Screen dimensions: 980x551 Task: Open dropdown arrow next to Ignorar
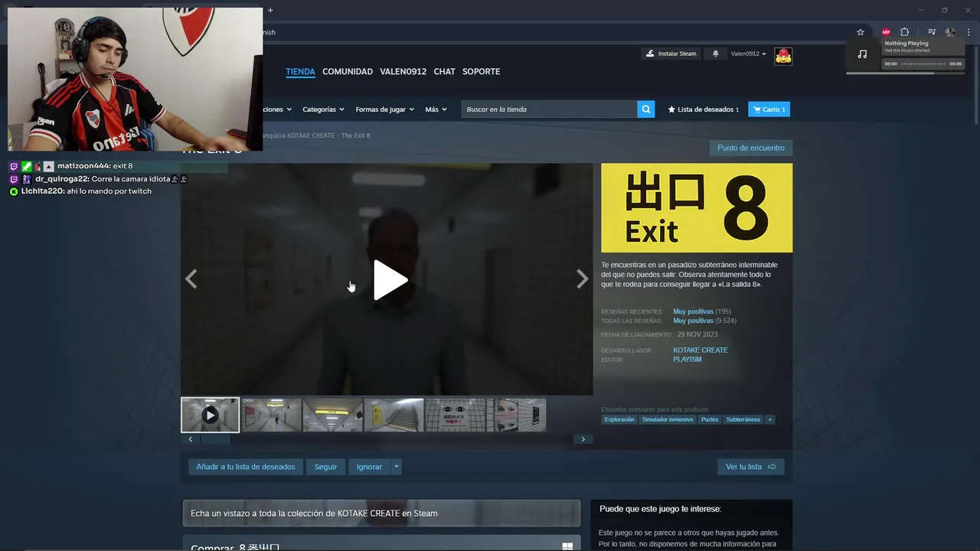(x=396, y=467)
